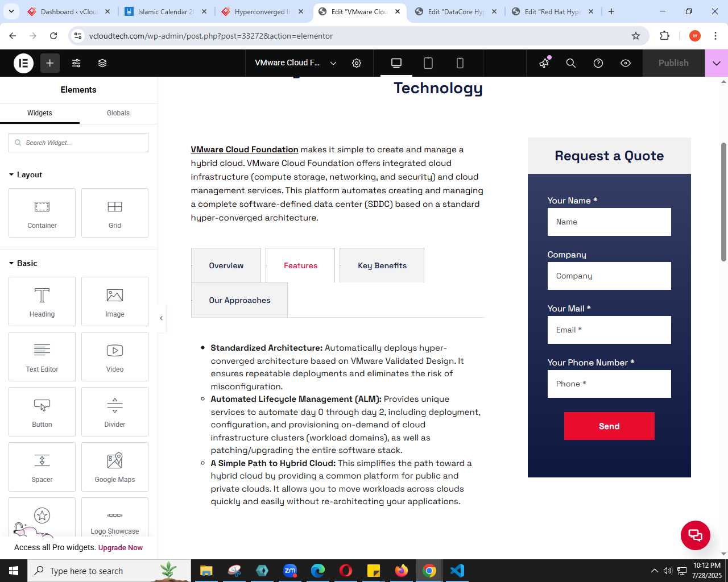Screen dimensions: 728x582
Task: Open the browser tab search dropdown
Action: tap(11, 11)
